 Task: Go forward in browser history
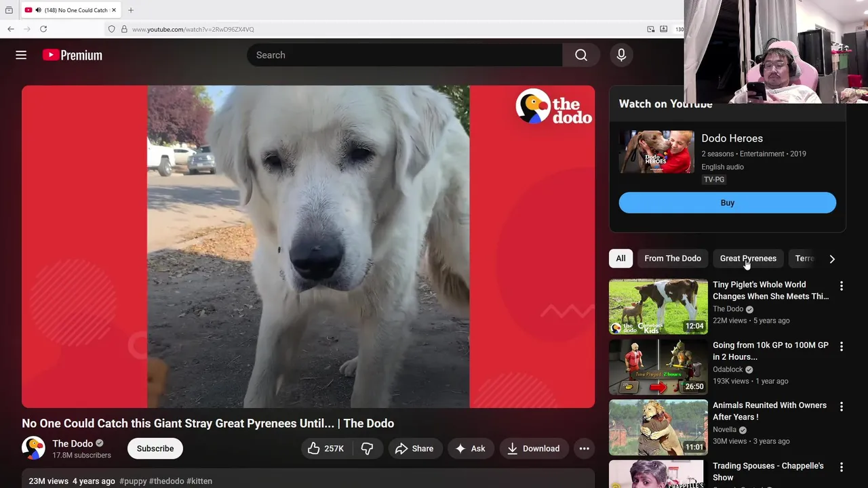click(x=27, y=29)
